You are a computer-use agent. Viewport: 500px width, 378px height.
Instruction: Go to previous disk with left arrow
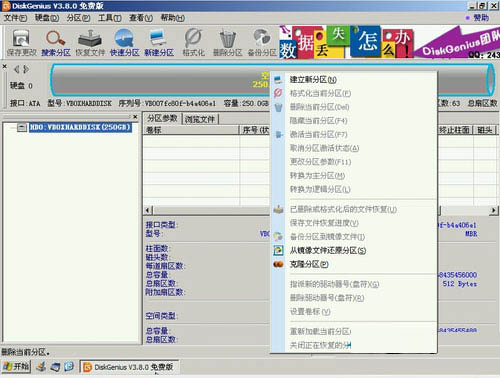pos(16,69)
